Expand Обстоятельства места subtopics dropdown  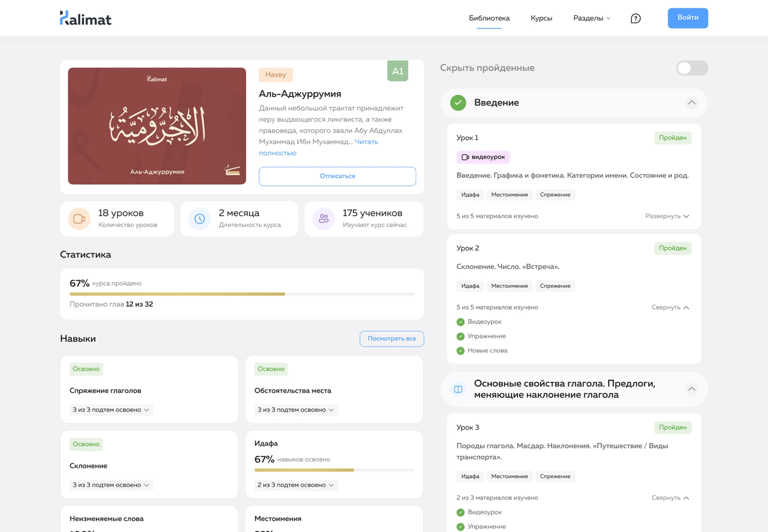[296, 410]
